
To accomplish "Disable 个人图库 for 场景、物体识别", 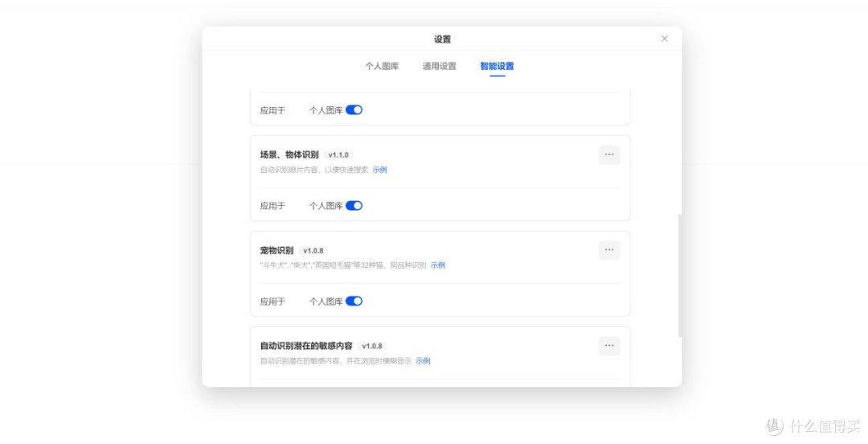I will tap(354, 206).
